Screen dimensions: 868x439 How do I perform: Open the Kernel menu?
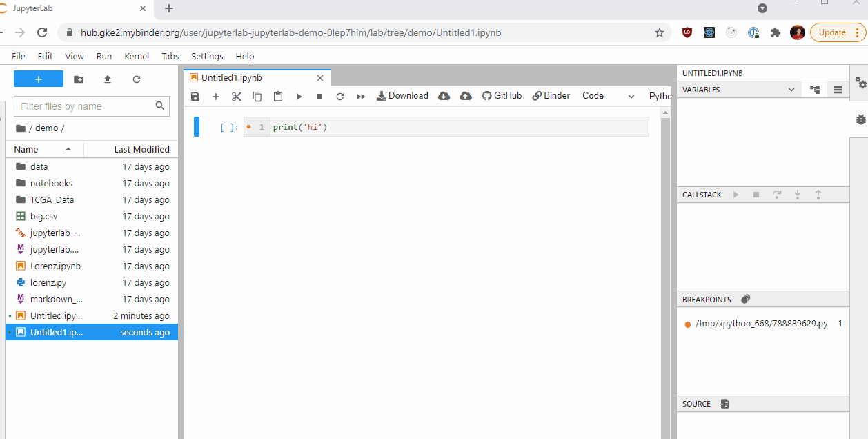point(137,56)
